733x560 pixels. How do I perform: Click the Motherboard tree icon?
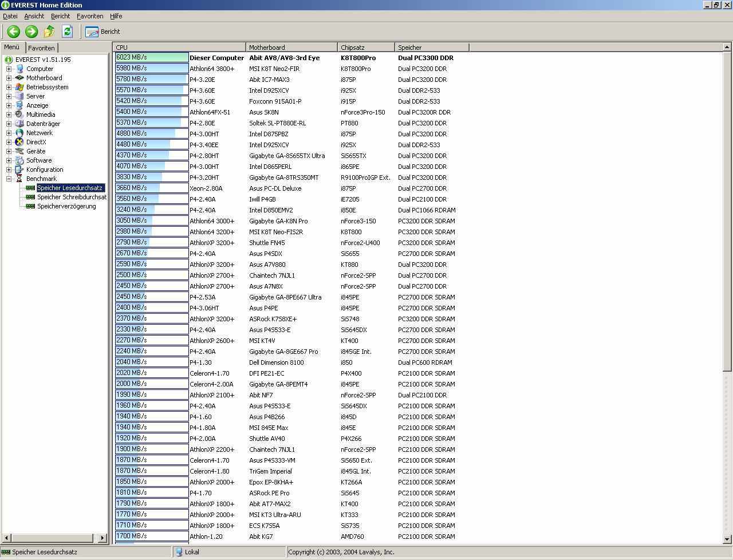click(x=19, y=78)
